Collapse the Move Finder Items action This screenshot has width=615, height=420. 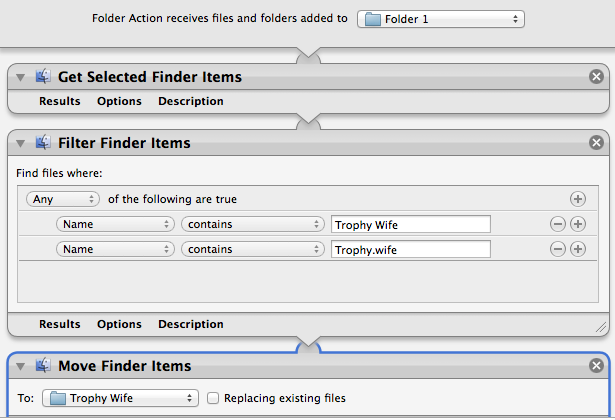pyautogui.click(x=20, y=366)
